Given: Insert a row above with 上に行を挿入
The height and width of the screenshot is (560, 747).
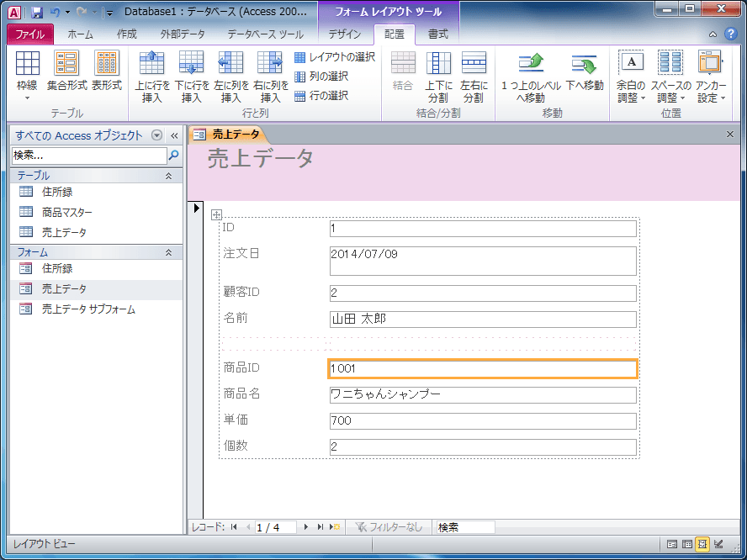Looking at the screenshot, I should point(152,77).
